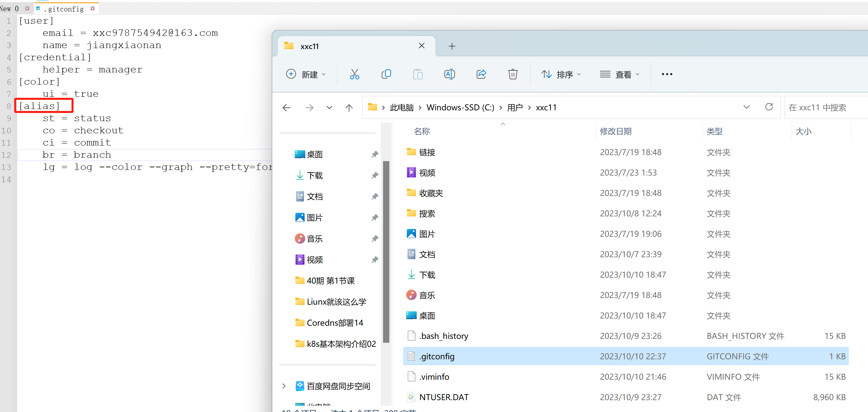
Task: Click the Rename icon in Explorer toolbar
Action: click(x=450, y=74)
